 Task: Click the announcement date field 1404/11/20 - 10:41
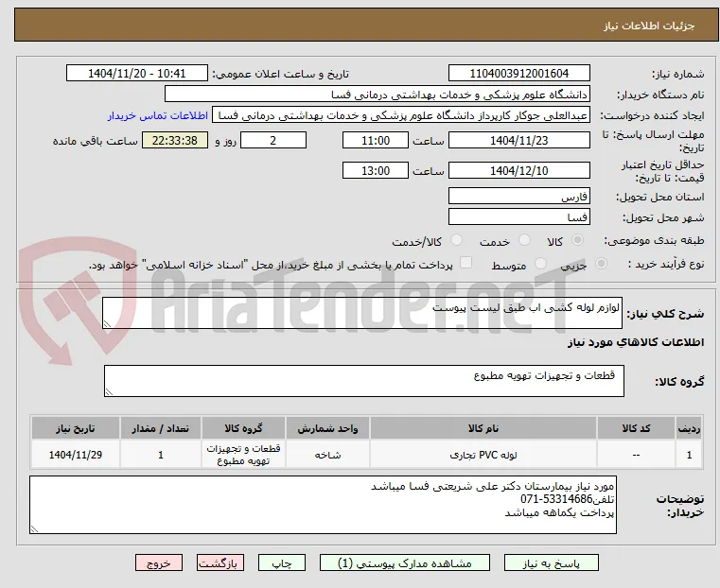137,74
